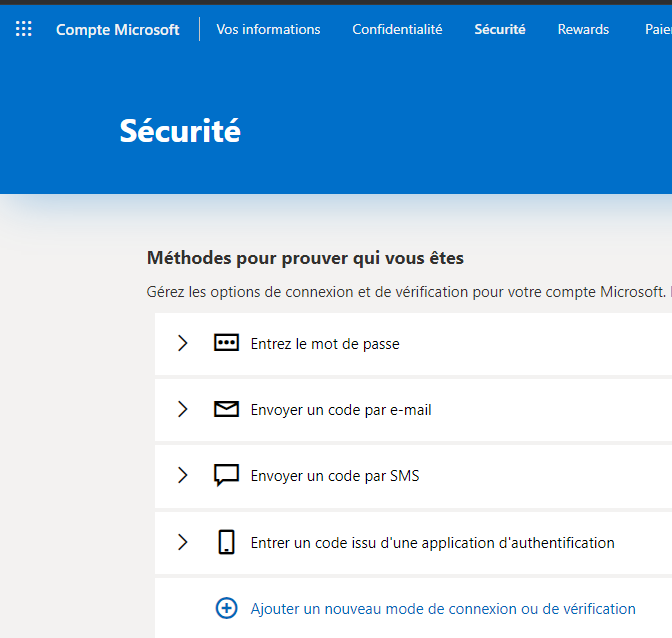The image size is (672, 638).
Task: Go to the Confidentialité tab
Action: click(x=397, y=29)
